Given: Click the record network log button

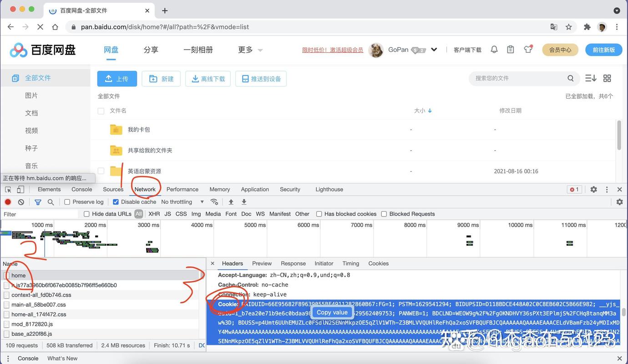Looking at the screenshot, I should (x=7, y=202).
